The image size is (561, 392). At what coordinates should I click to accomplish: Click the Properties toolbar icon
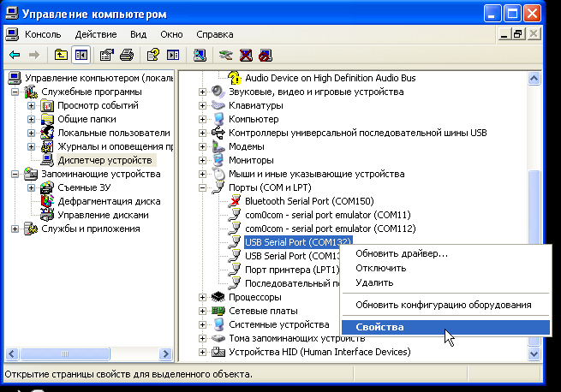point(107,56)
